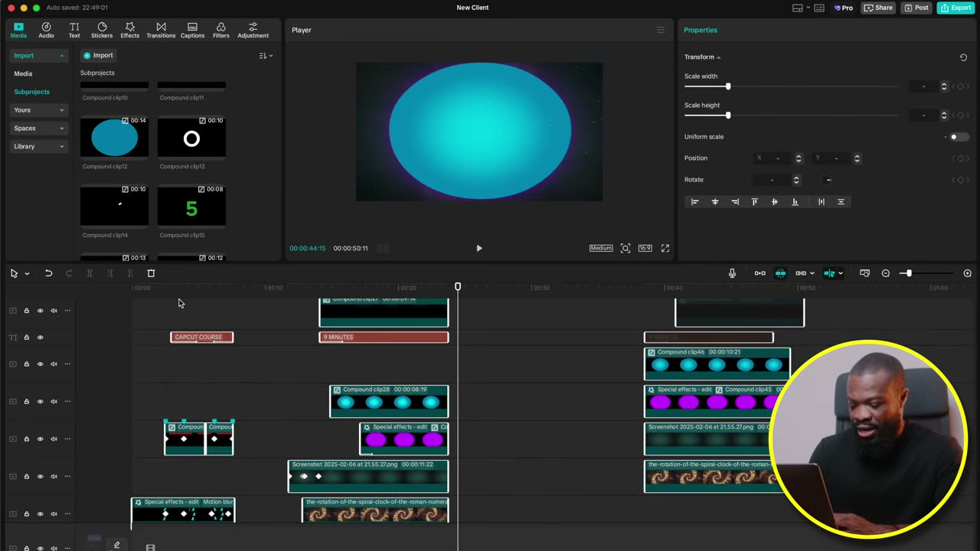Viewport: 980px width, 551px height.
Task: Mute the Motion blur track
Action: click(54, 514)
